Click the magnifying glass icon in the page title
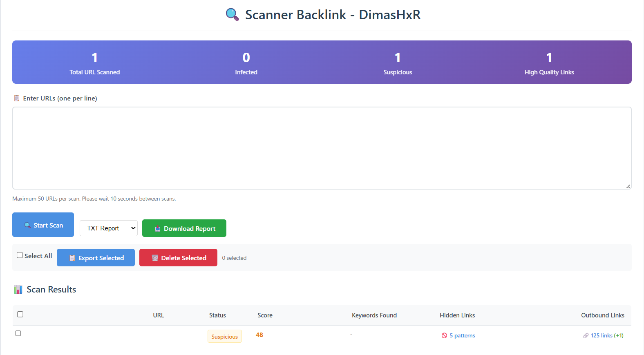 (x=232, y=15)
